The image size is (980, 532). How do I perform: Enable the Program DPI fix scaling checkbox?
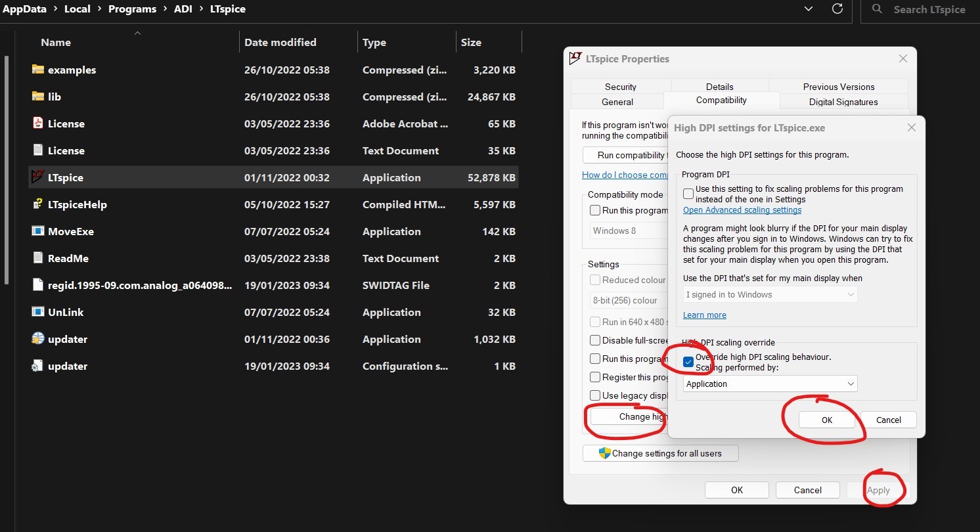(x=688, y=194)
